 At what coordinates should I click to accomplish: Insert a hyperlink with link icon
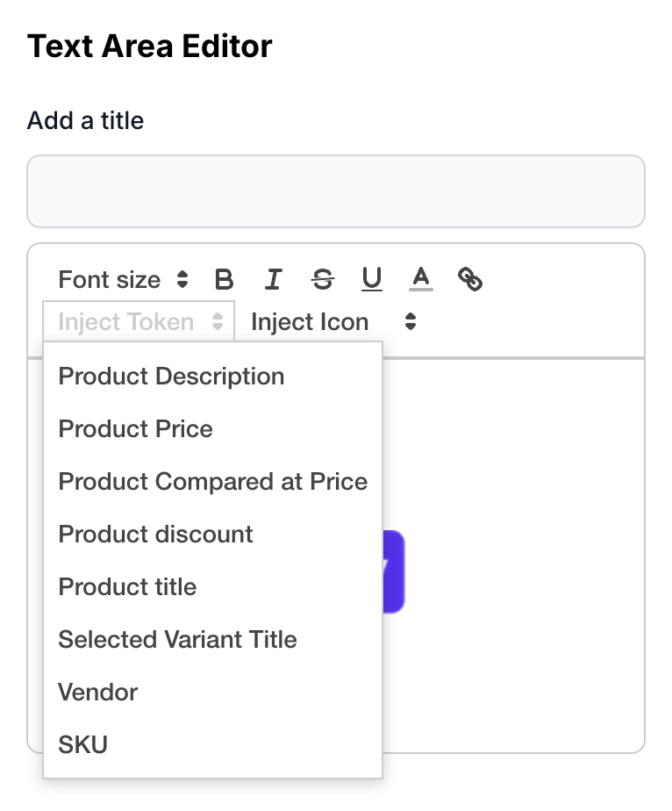471,280
